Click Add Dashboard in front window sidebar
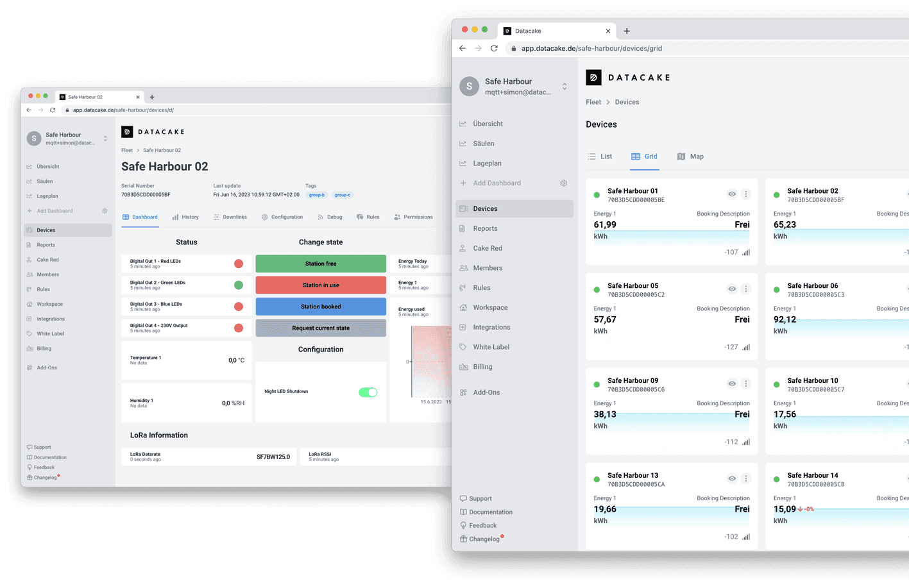The image size is (909, 588). [491, 183]
